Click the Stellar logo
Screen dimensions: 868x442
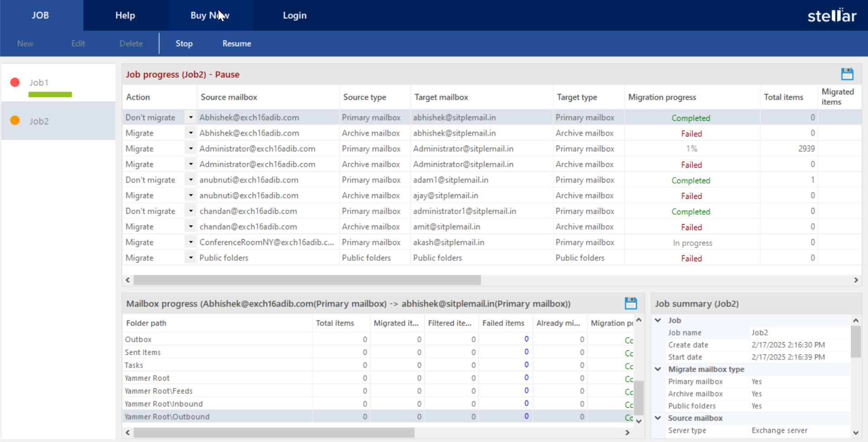point(832,15)
